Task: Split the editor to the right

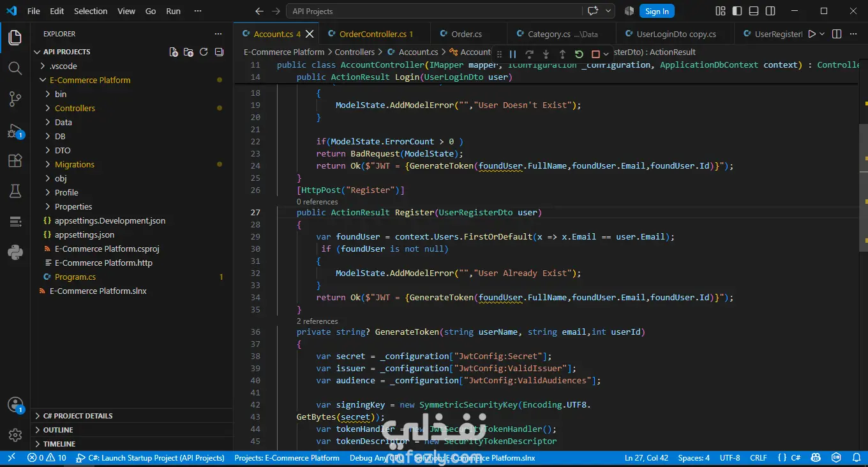Action: 837,34
